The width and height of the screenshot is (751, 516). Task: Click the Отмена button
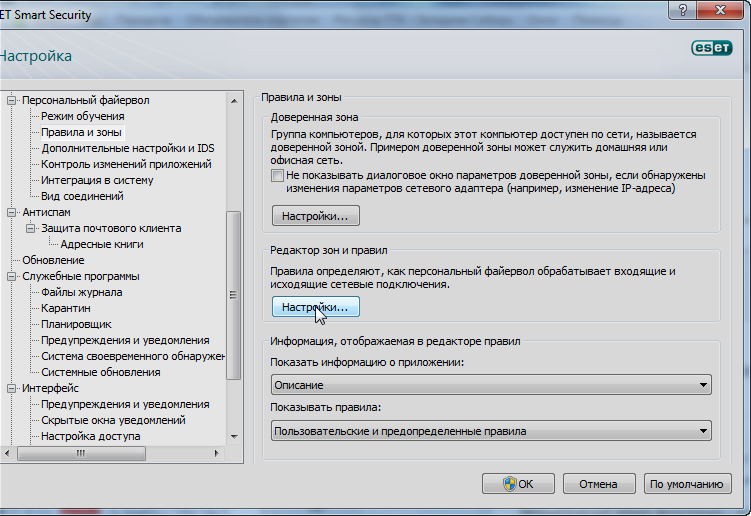pos(599,484)
